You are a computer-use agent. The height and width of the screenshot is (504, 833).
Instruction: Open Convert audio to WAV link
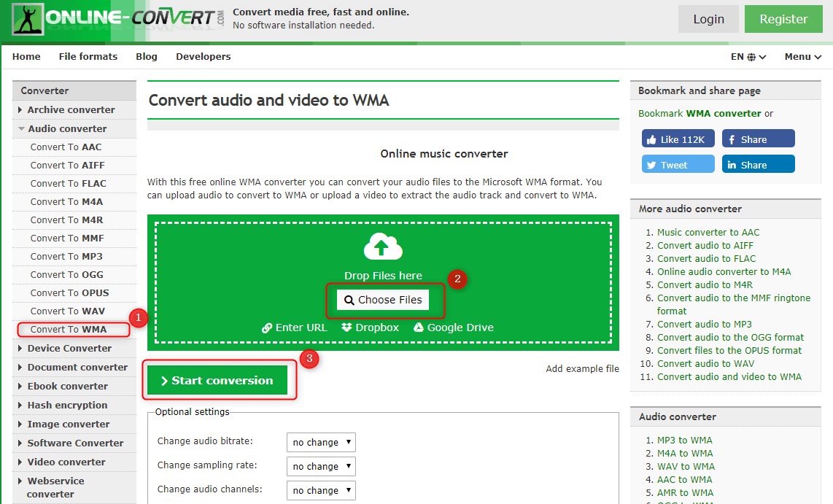[705, 364]
